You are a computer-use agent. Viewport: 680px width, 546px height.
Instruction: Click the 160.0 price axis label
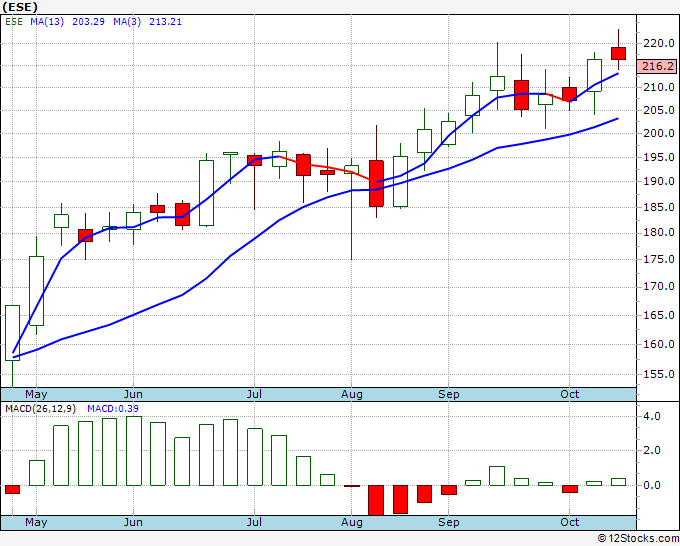tap(659, 344)
